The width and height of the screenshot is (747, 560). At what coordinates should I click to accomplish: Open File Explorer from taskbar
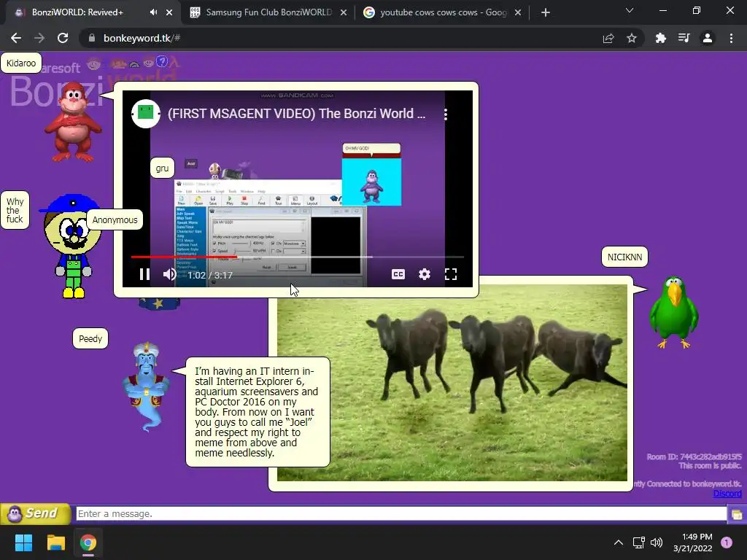point(55,542)
